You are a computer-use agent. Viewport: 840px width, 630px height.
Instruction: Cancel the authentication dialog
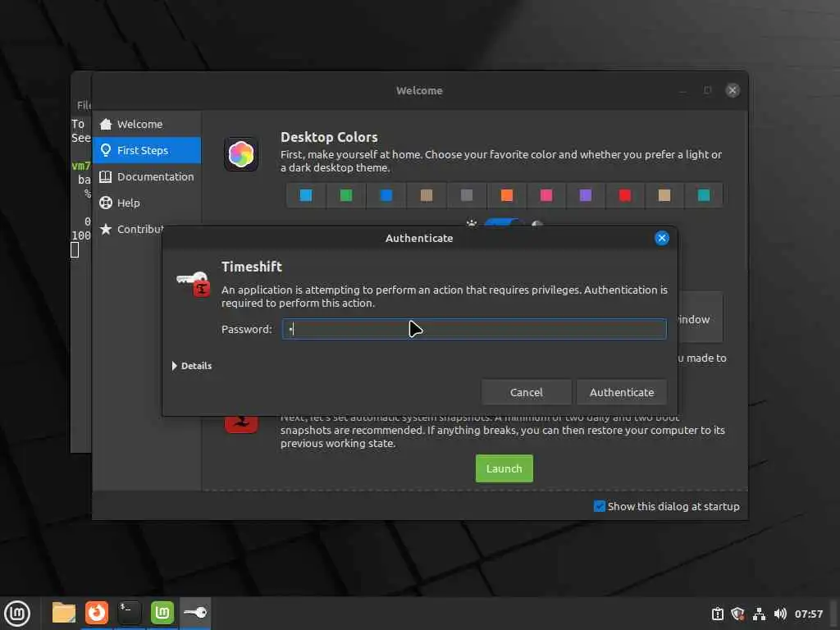526,393
